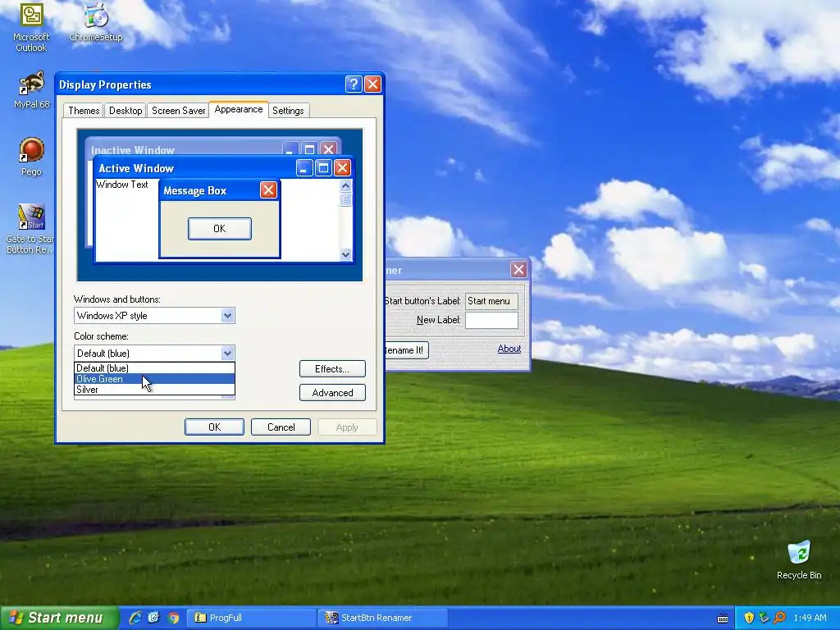
Task: Click the Rename It! button in Renamer
Action: pos(407,350)
